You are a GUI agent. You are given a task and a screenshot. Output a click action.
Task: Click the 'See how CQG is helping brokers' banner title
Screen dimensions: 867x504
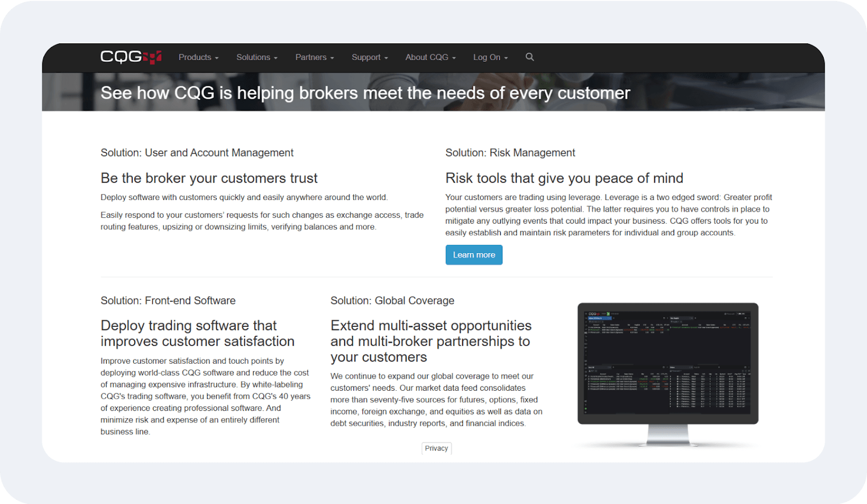click(x=365, y=93)
